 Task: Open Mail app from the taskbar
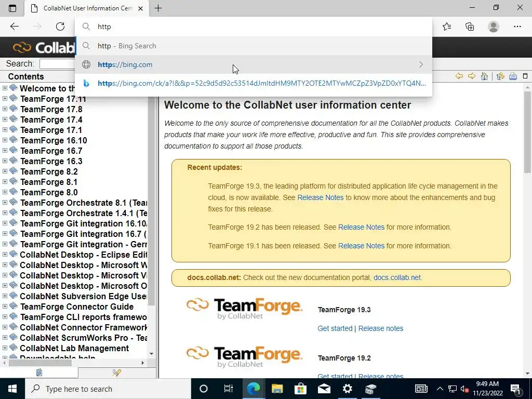coord(324,389)
